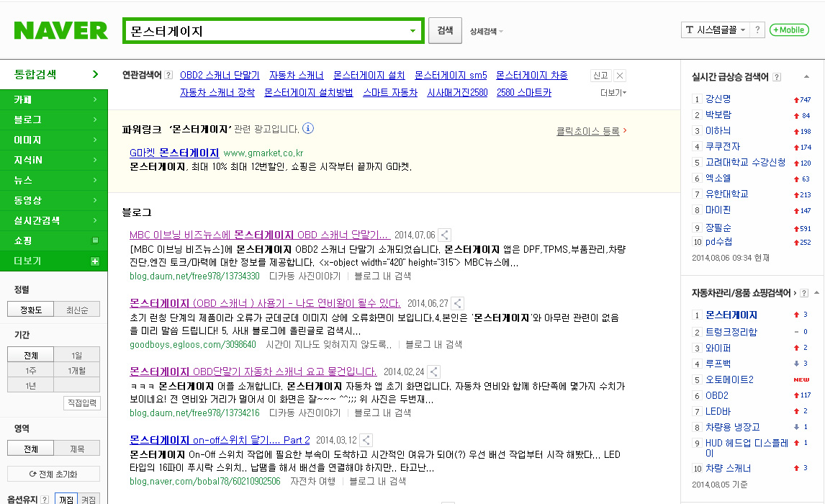Open the search box suggestion dropdown arrow
Image resolution: width=825 pixels, height=504 pixels.
click(412, 31)
